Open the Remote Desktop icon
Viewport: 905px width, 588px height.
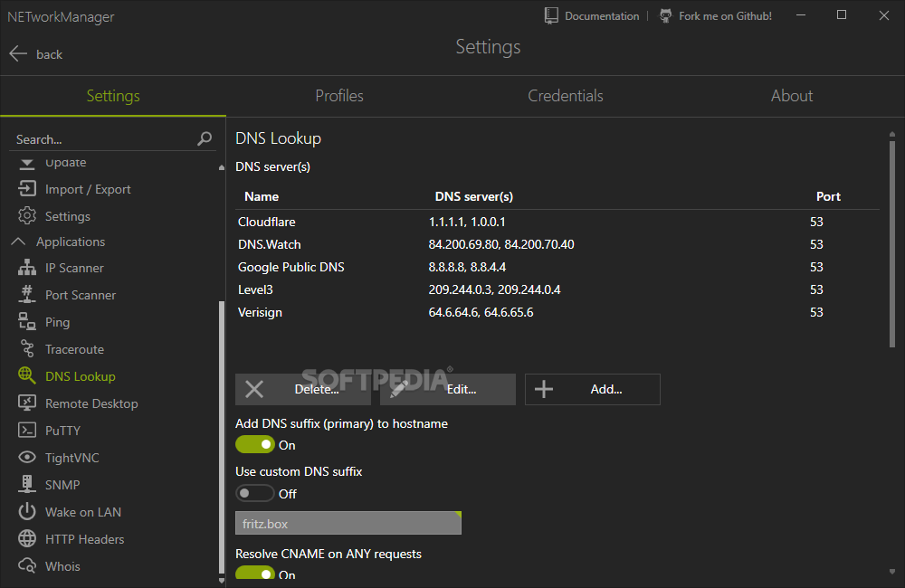click(26, 403)
